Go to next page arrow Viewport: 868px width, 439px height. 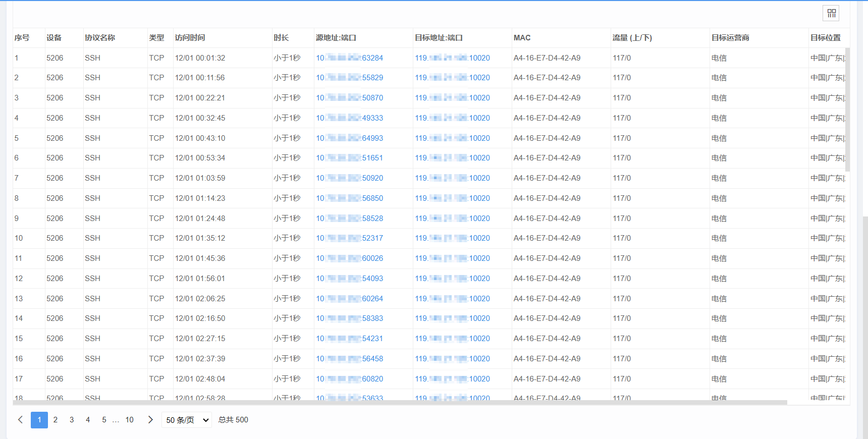[x=150, y=420]
